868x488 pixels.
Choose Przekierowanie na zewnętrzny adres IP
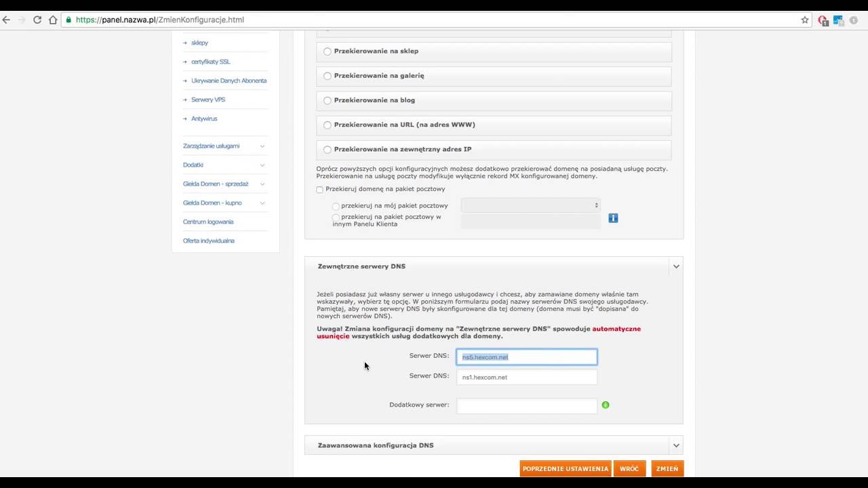[328, 150]
